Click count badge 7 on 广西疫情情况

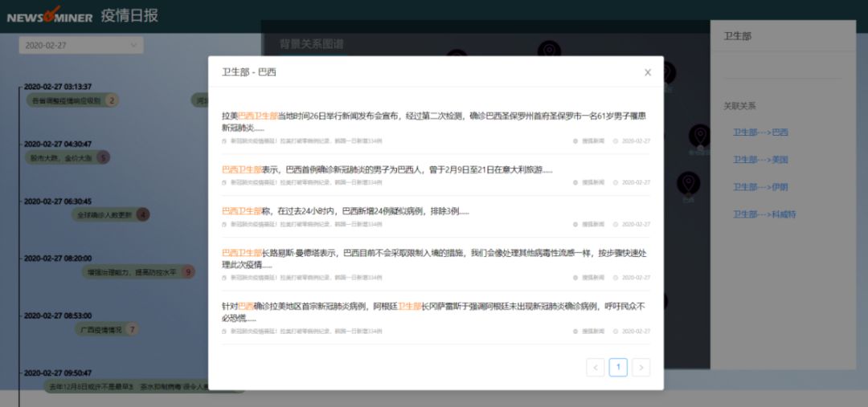click(x=133, y=330)
